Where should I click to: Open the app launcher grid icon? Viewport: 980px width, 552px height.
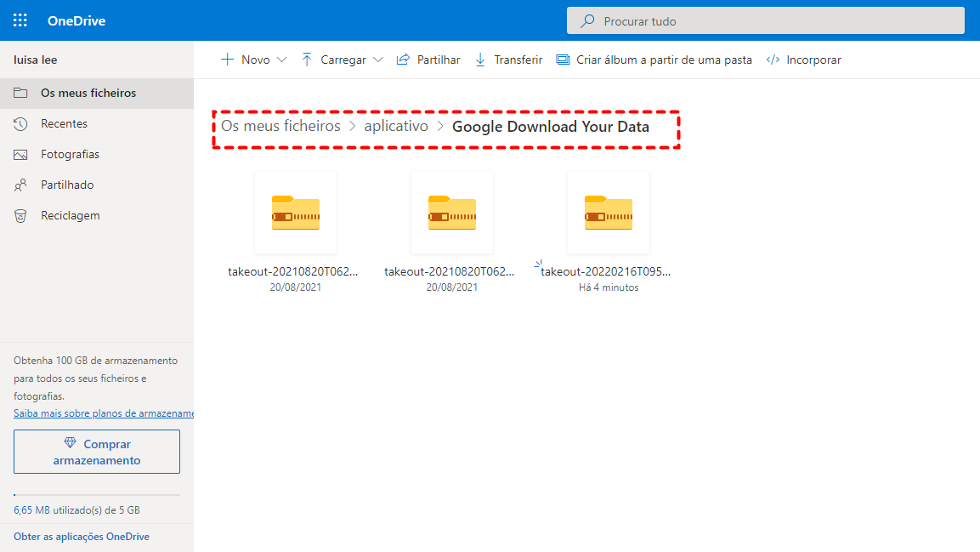20,20
